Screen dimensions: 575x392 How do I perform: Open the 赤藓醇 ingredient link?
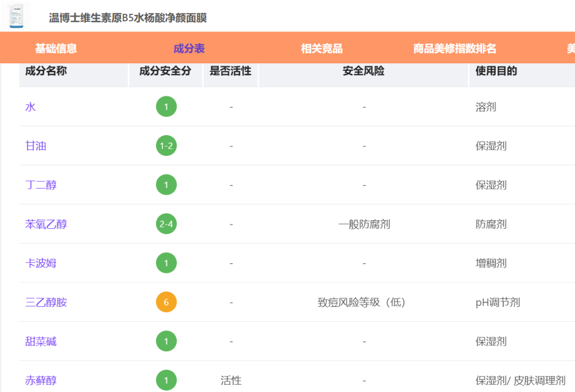[x=41, y=380]
